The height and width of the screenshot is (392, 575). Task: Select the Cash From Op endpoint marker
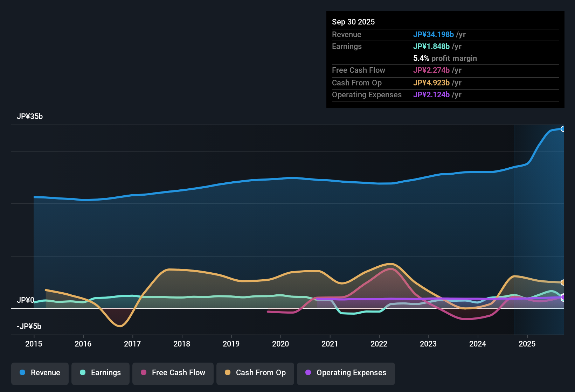click(x=563, y=282)
